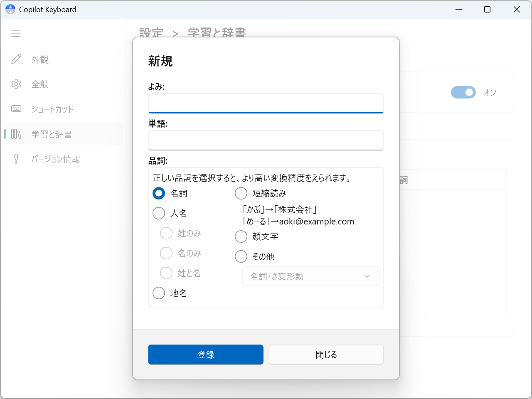Open the 名詞・さ変形動 dropdown
The width and height of the screenshot is (532, 399).
pyautogui.click(x=310, y=276)
